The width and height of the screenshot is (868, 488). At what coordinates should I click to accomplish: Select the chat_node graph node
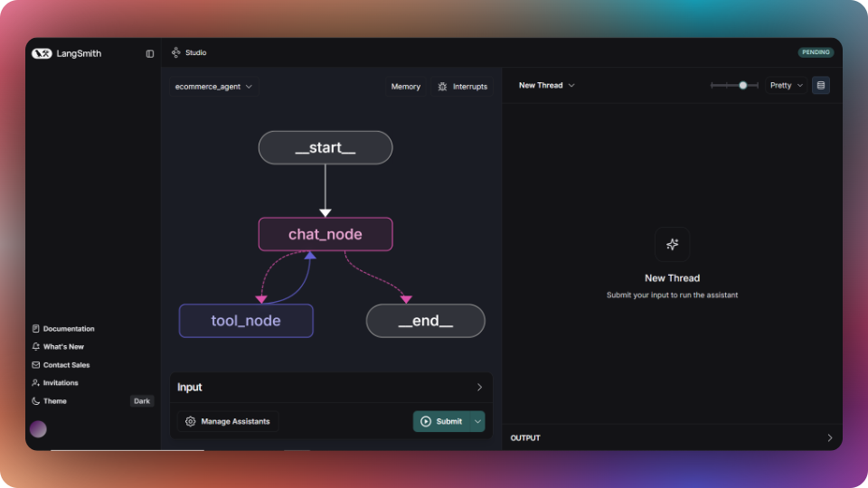point(325,234)
